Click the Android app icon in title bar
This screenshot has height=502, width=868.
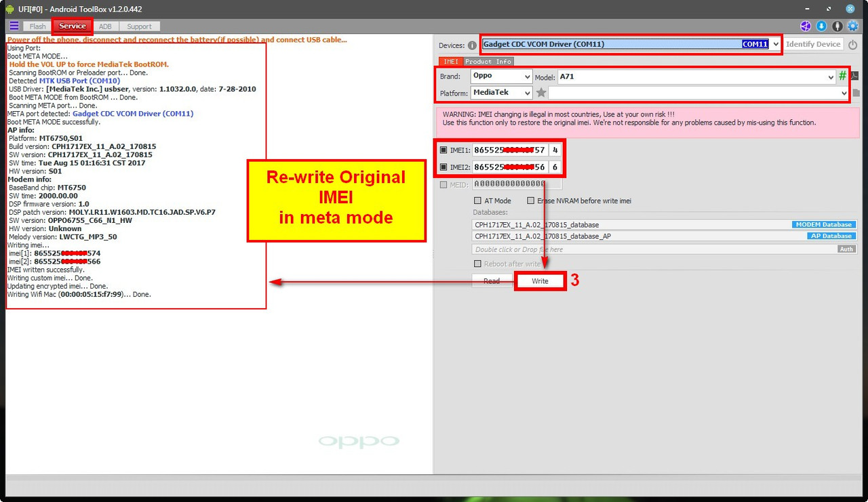pos(9,9)
